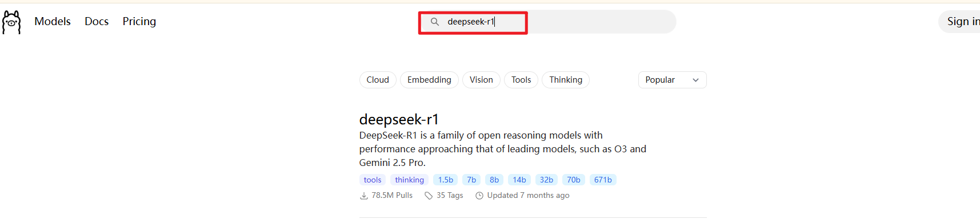Click the thinking tag
The width and height of the screenshot is (980, 223).
(x=410, y=180)
